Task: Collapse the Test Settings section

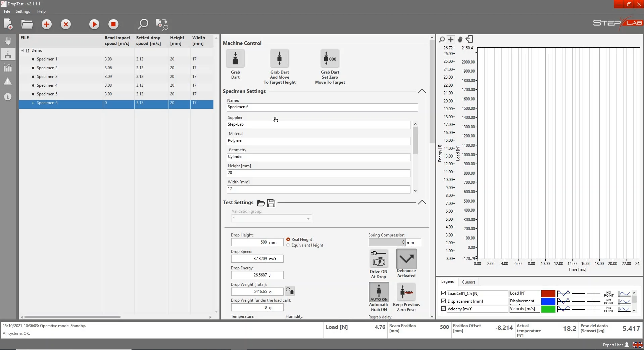Action: point(422,203)
